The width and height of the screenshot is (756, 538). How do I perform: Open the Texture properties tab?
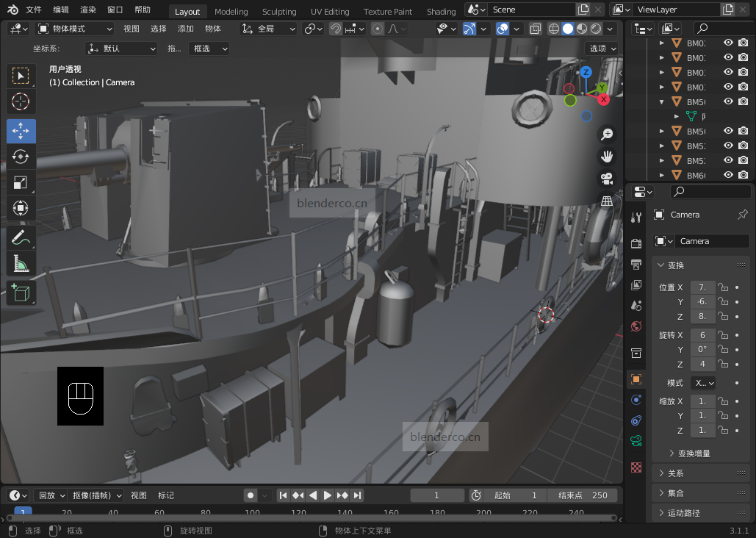click(x=636, y=467)
